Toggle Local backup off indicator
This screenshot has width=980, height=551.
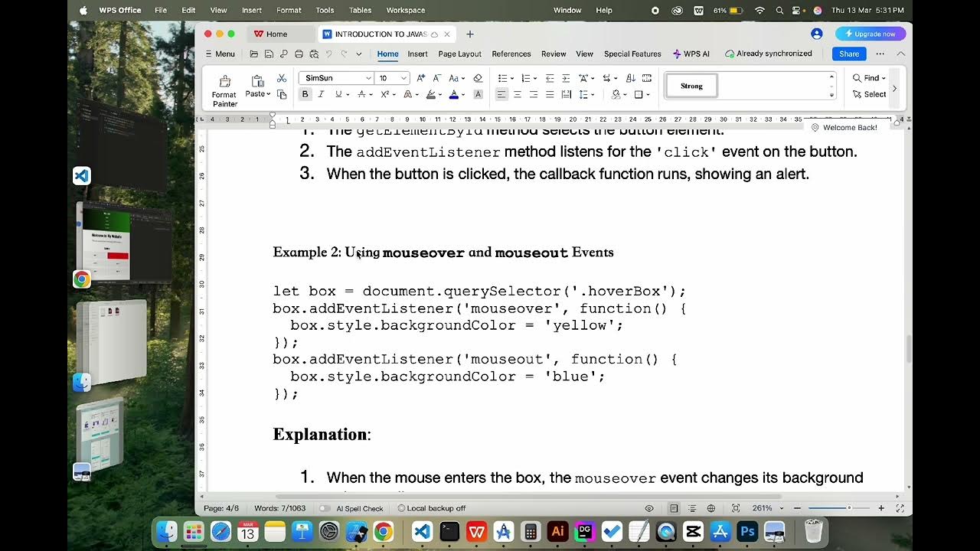coord(432,508)
